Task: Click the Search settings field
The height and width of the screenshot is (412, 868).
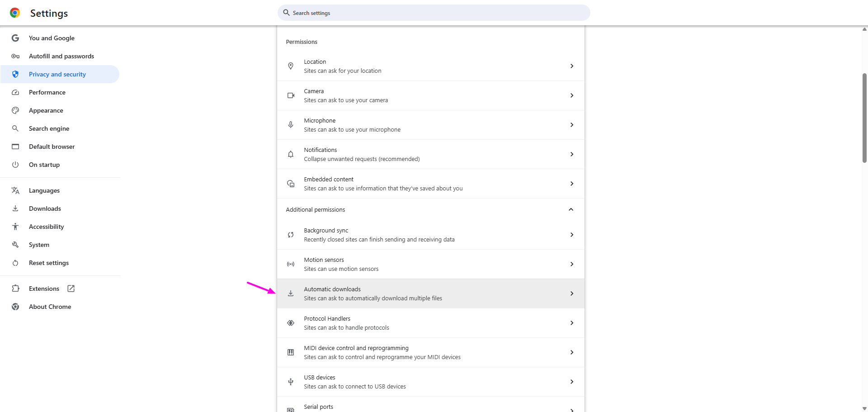Action: point(434,13)
